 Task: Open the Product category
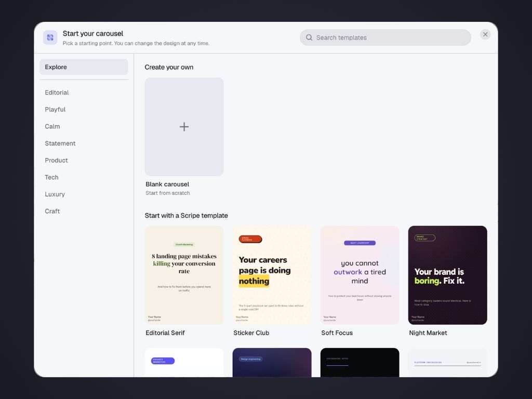click(84, 160)
